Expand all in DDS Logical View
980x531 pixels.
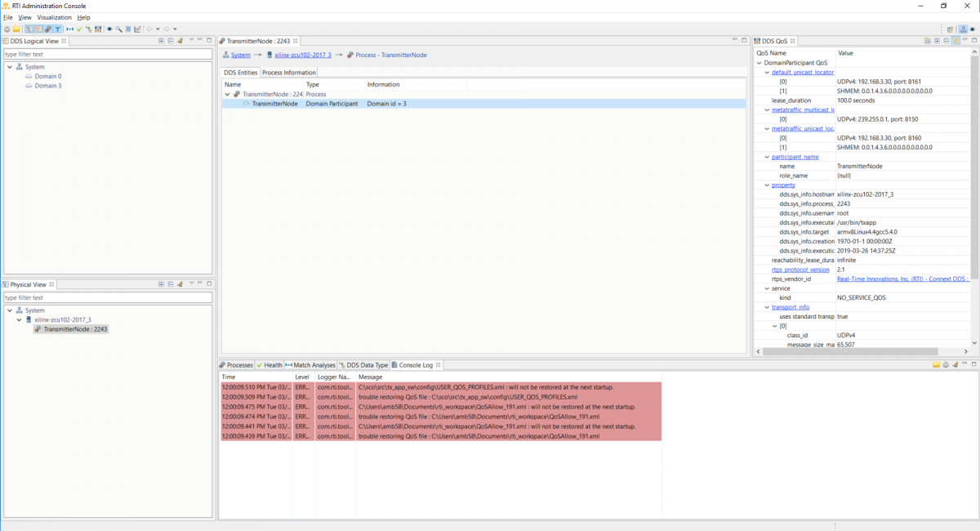click(161, 41)
